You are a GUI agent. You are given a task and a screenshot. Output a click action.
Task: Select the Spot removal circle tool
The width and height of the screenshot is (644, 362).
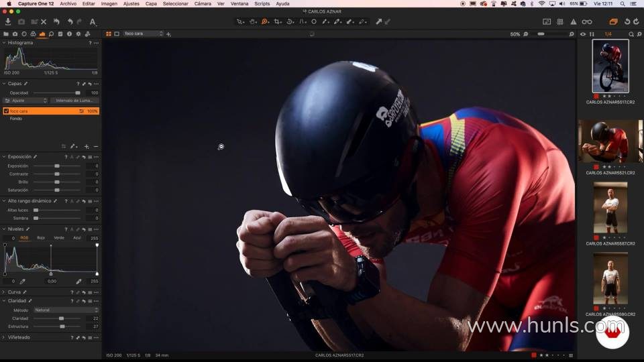[314, 21]
